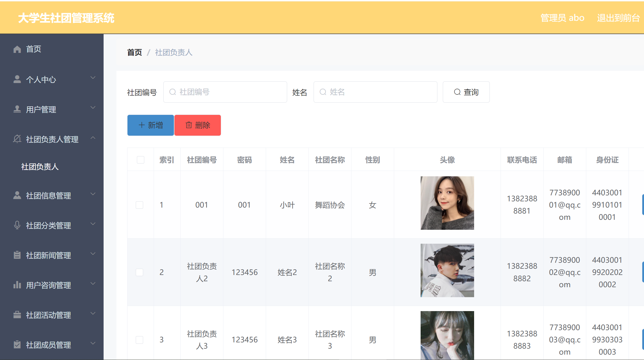Expand the 社团新闻管理 chevron
This screenshot has width=644, height=360.
pyautogui.click(x=93, y=254)
